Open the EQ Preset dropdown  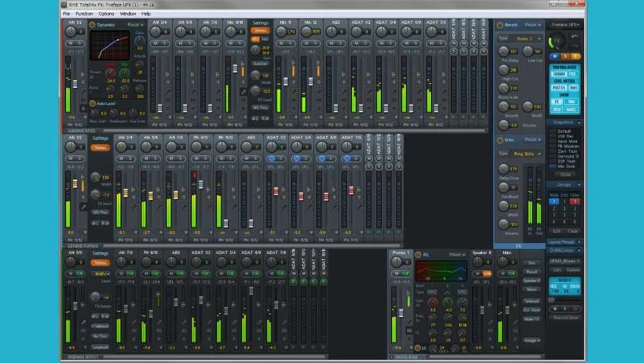coord(457,255)
